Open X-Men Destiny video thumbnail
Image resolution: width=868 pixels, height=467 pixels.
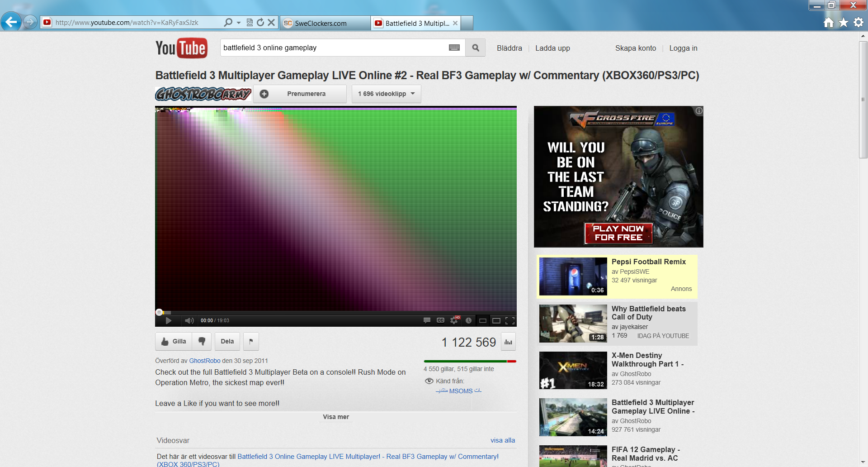pos(573,371)
